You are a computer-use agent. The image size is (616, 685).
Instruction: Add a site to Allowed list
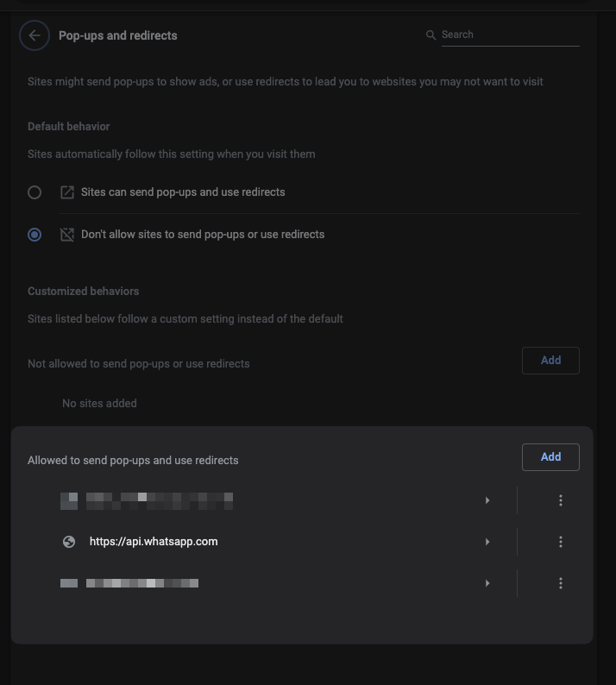point(550,457)
